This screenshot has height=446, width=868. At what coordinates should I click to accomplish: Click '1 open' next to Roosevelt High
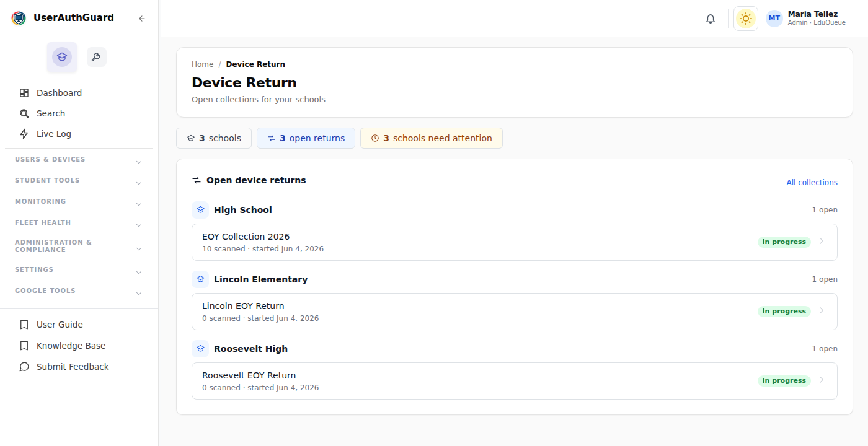point(825,349)
